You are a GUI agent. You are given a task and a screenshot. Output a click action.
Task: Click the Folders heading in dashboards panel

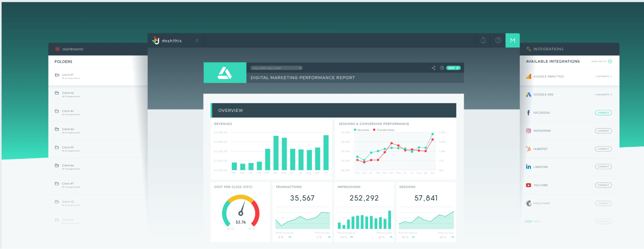(x=63, y=62)
